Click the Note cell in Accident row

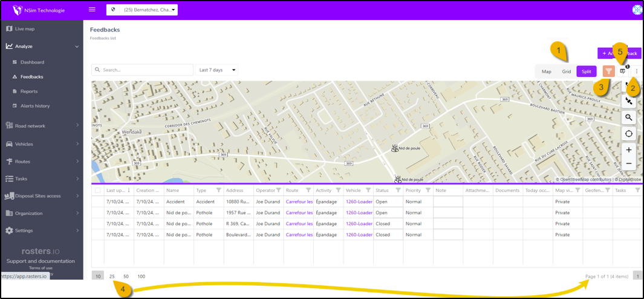coord(448,202)
